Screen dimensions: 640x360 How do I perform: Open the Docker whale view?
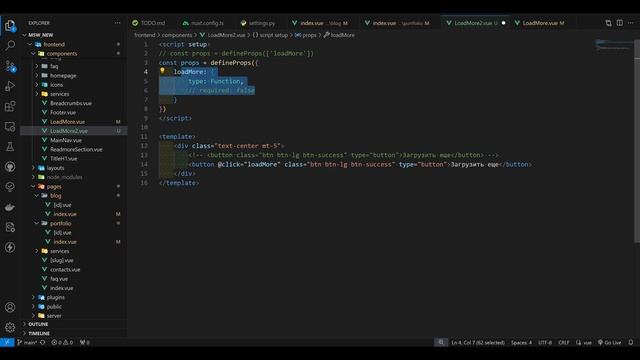10,207
